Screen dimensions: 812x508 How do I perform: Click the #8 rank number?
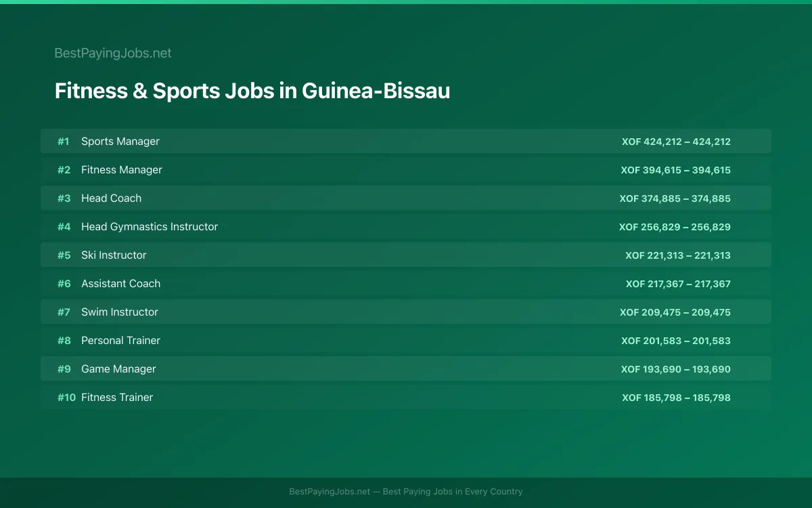coord(64,341)
